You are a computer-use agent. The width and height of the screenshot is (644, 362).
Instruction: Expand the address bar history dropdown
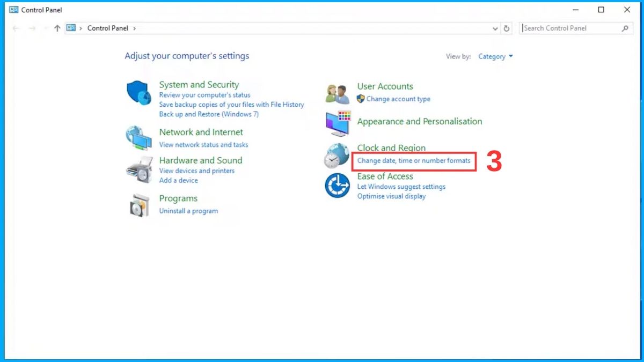pos(495,28)
